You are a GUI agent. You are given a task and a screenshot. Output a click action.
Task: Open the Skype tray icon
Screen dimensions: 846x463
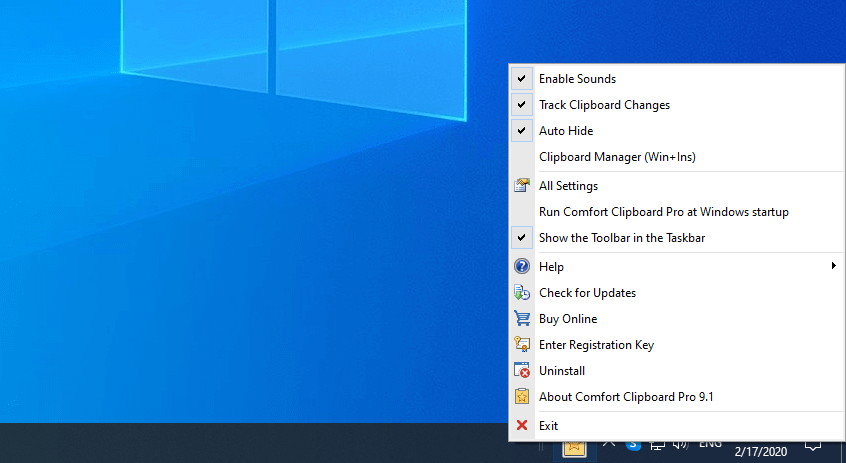click(633, 446)
